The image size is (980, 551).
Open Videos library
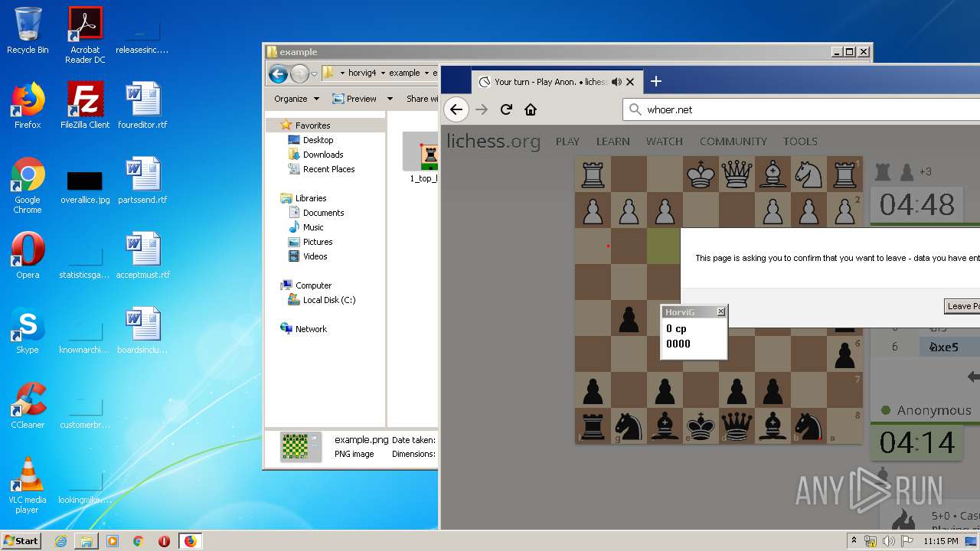click(315, 256)
